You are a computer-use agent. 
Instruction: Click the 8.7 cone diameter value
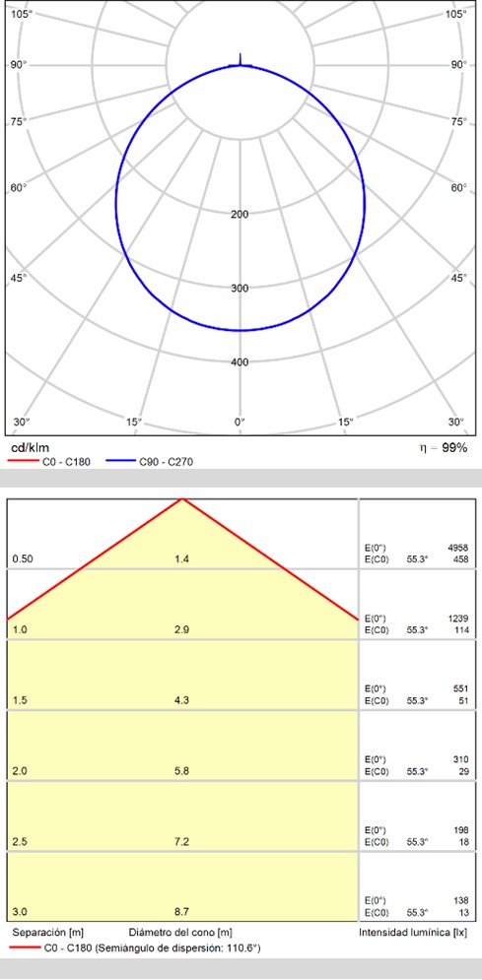(x=182, y=912)
